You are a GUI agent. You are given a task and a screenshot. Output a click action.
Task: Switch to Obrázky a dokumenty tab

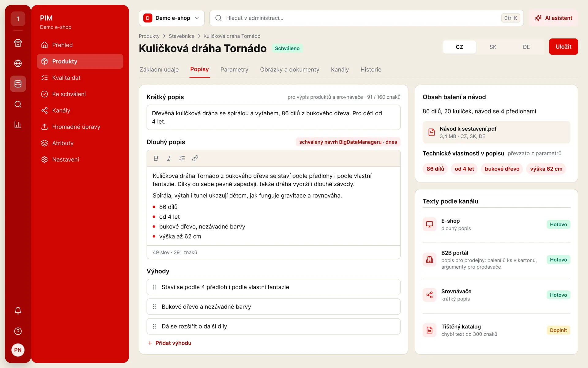[x=289, y=70]
